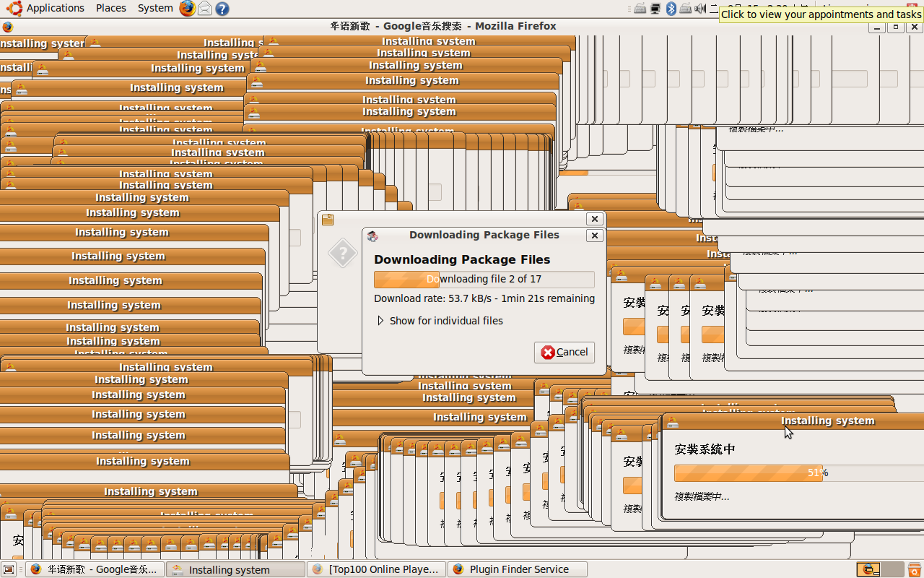This screenshot has height=578, width=924.
Task: Launch Firefox from the top panel icon
Action: pyautogui.click(x=188, y=8)
